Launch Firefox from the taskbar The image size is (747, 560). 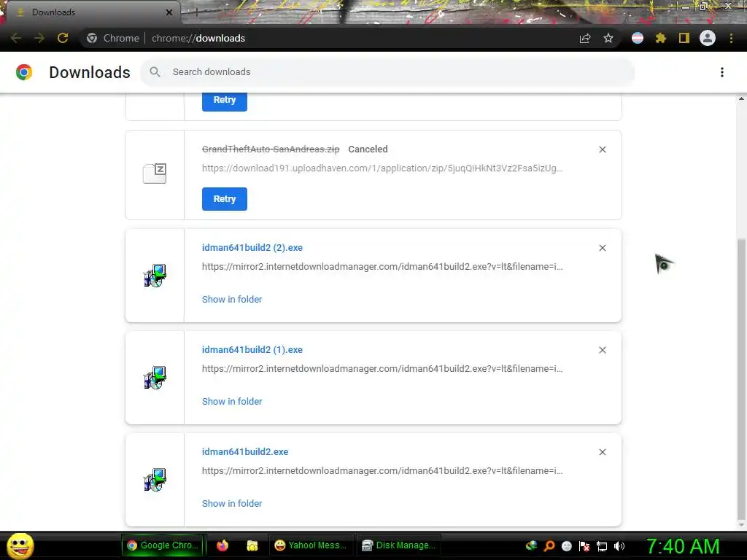[222, 545]
